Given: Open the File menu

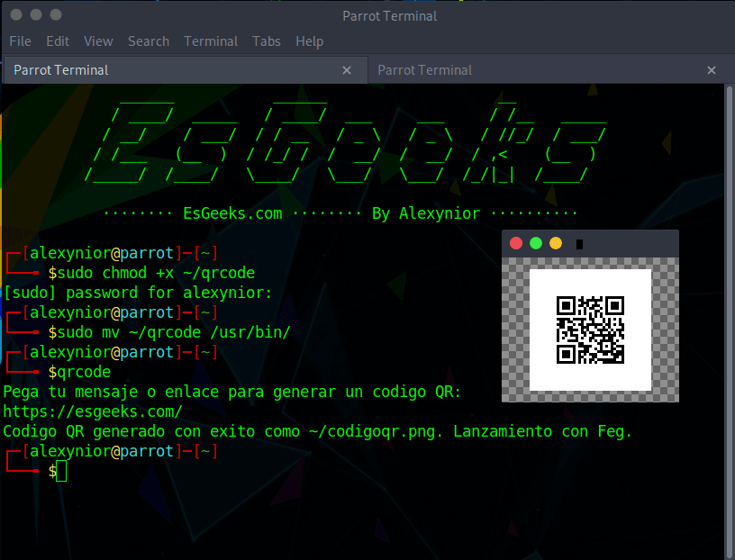Looking at the screenshot, I should pos(20,41).
